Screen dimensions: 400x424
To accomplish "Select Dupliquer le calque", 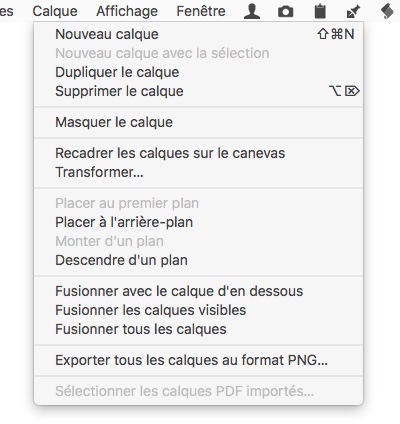I will (199, 72).
